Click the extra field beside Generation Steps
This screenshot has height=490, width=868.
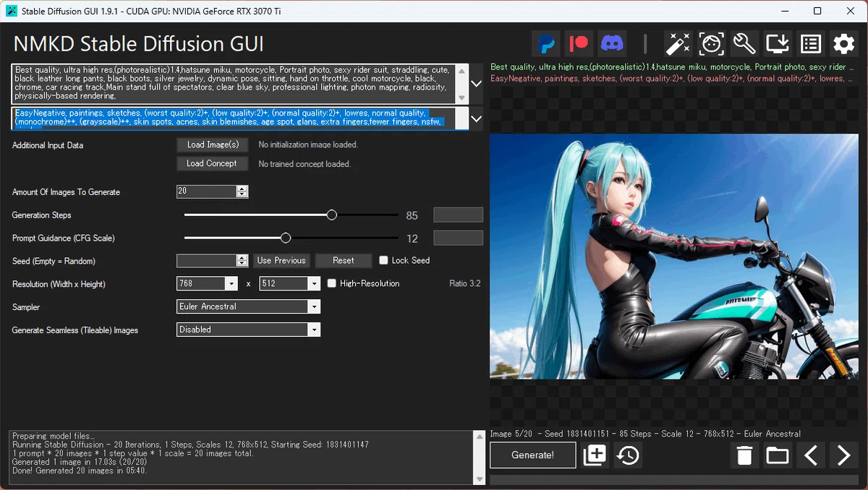click(458, 215)
